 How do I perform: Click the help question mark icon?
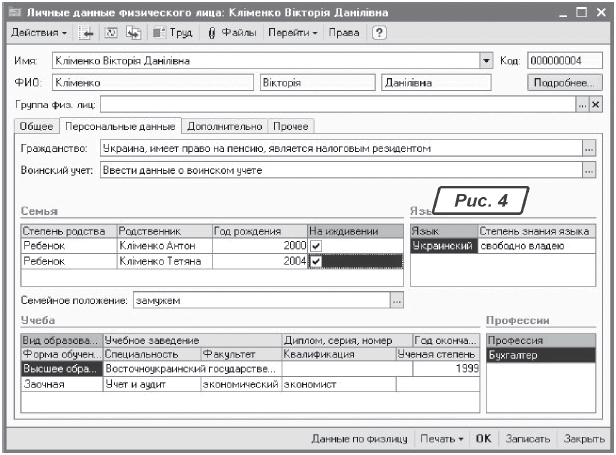(379, 33)
